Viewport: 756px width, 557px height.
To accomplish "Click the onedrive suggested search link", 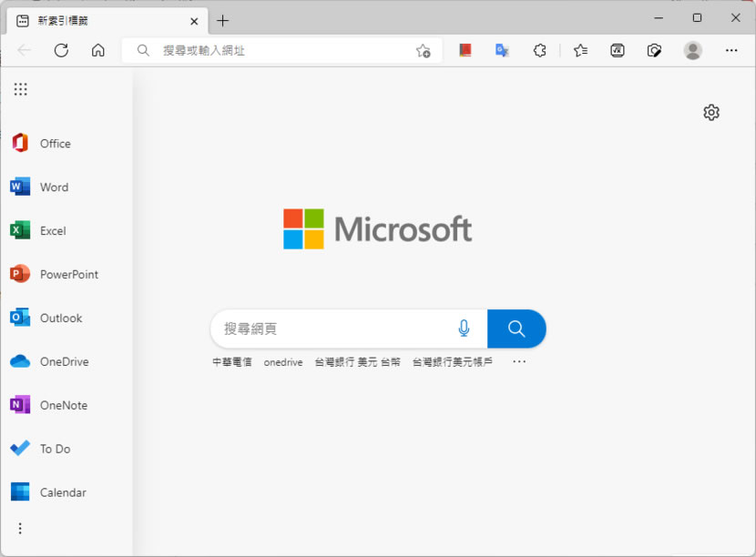I will click(x=283, y=362).
